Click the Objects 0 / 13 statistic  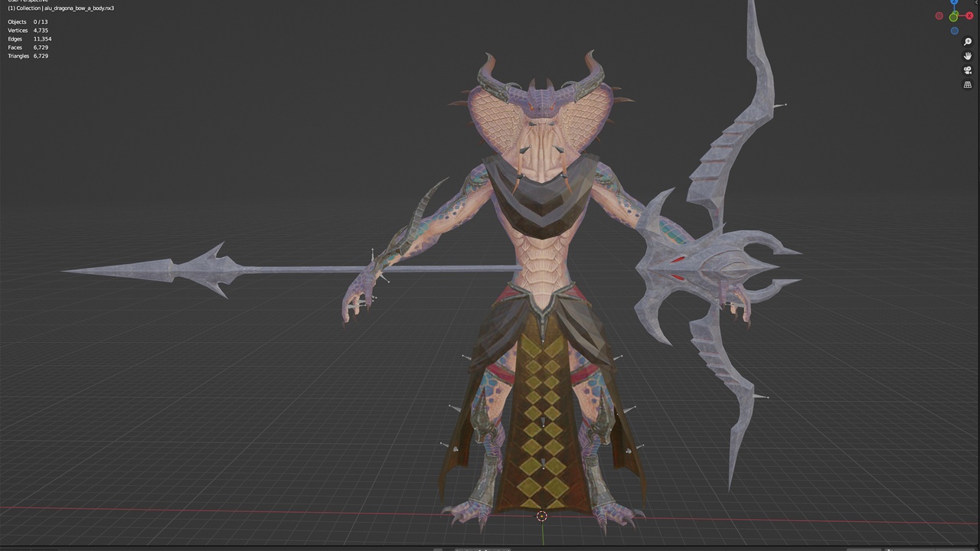coord(28,22)
